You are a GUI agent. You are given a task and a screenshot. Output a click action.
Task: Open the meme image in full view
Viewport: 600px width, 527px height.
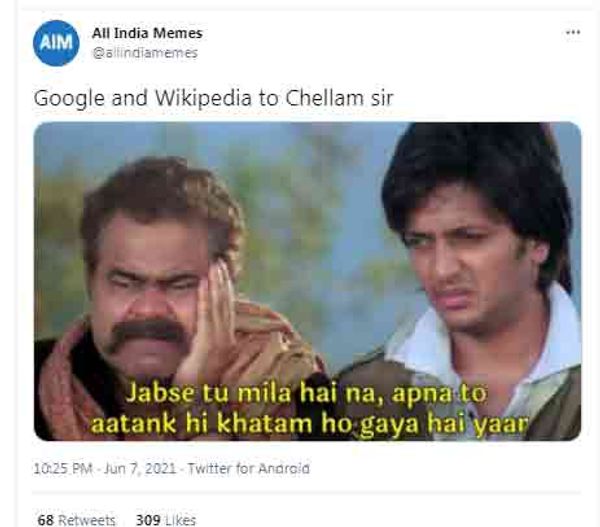pyautogui.click(x=307, y=281)
